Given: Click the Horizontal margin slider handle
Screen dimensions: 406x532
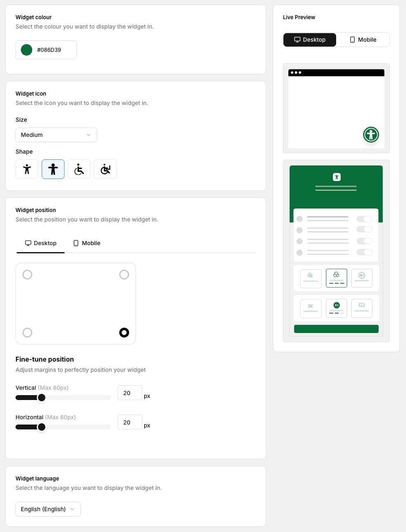Looking at the screenshot, I should pyautogui.click(x=42, y=427).
